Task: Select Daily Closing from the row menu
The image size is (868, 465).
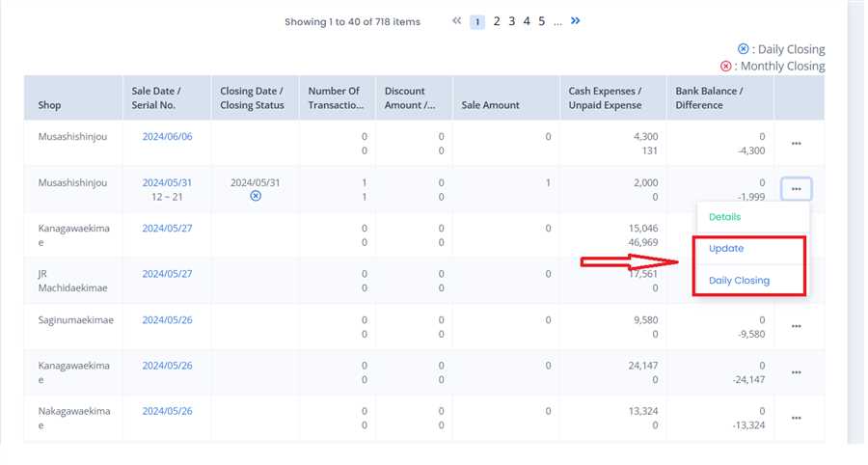Action: (739, 281)
